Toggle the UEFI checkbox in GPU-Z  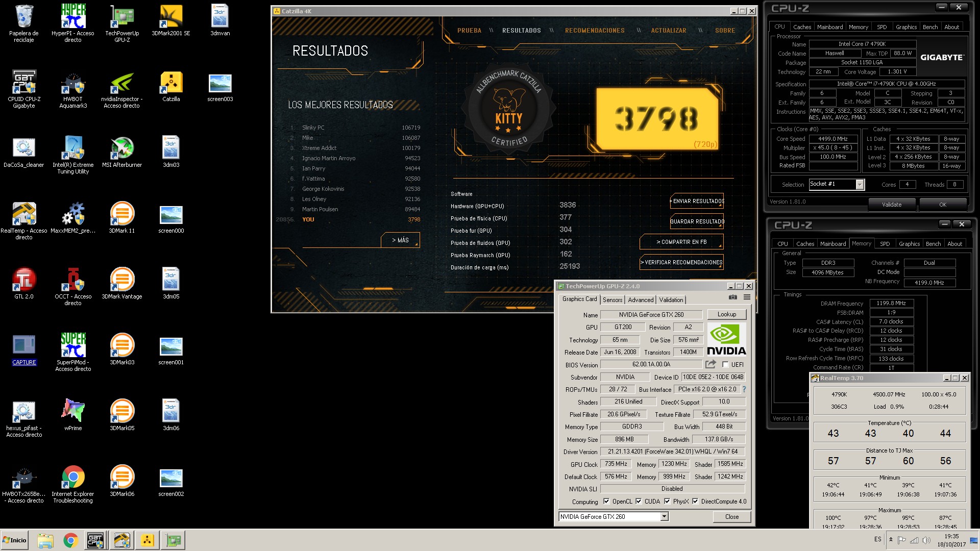pos(725,364)
